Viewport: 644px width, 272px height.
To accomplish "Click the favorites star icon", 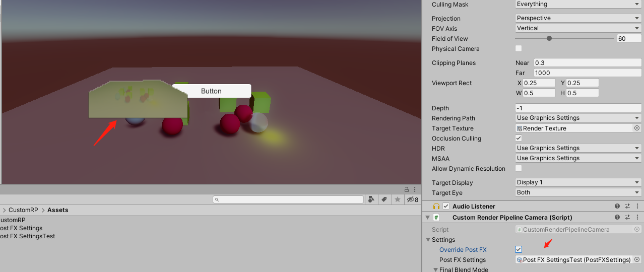I will (397, 199).
